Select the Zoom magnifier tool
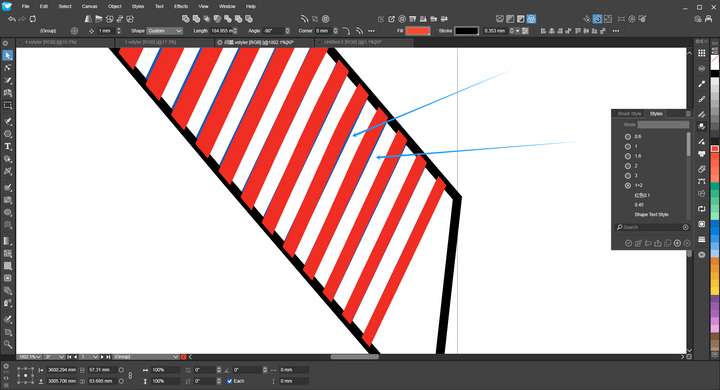 point(7,344)
